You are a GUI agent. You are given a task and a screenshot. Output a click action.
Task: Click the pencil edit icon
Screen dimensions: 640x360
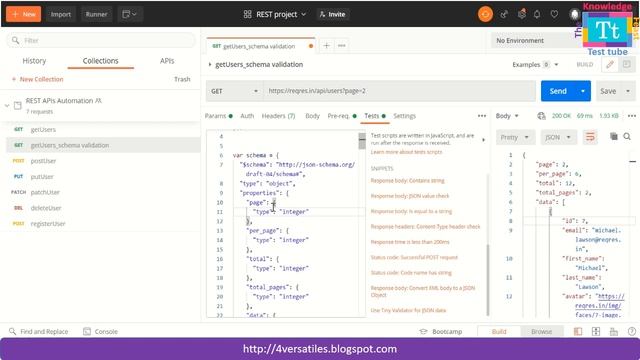tap(610, 64)
